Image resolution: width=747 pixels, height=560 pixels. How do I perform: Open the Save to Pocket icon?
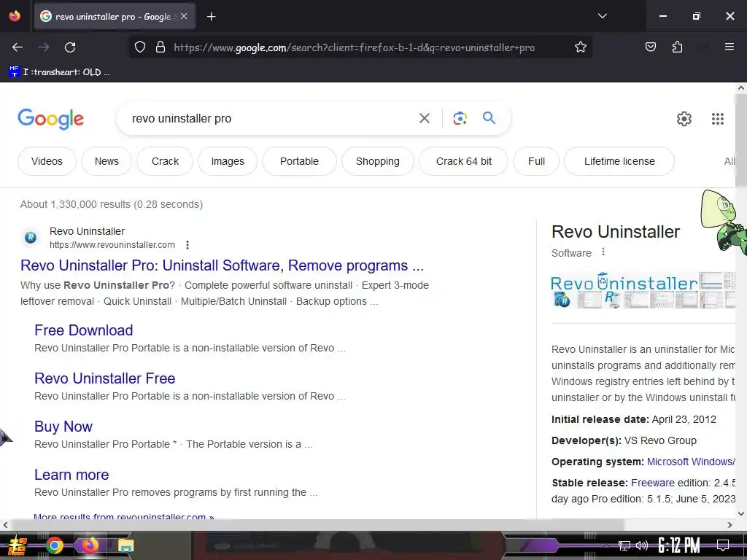point(650,47)
